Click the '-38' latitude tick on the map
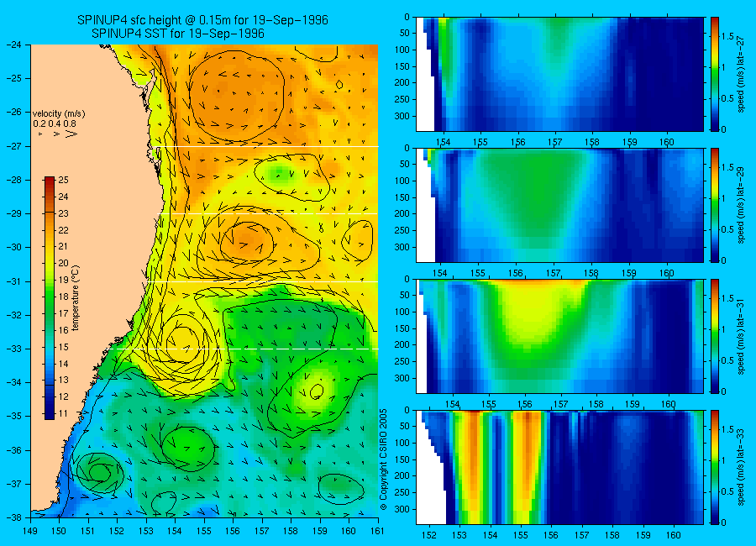This screenshot has height=546, width=756. point(13,517)
